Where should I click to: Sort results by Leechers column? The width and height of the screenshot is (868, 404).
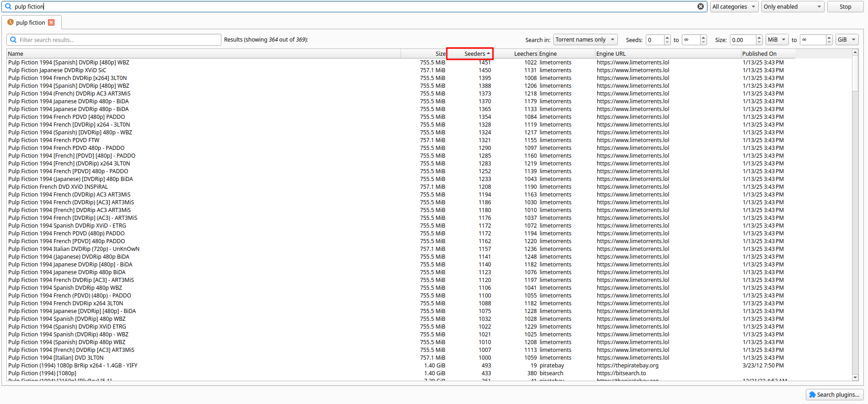pos(515,53)
